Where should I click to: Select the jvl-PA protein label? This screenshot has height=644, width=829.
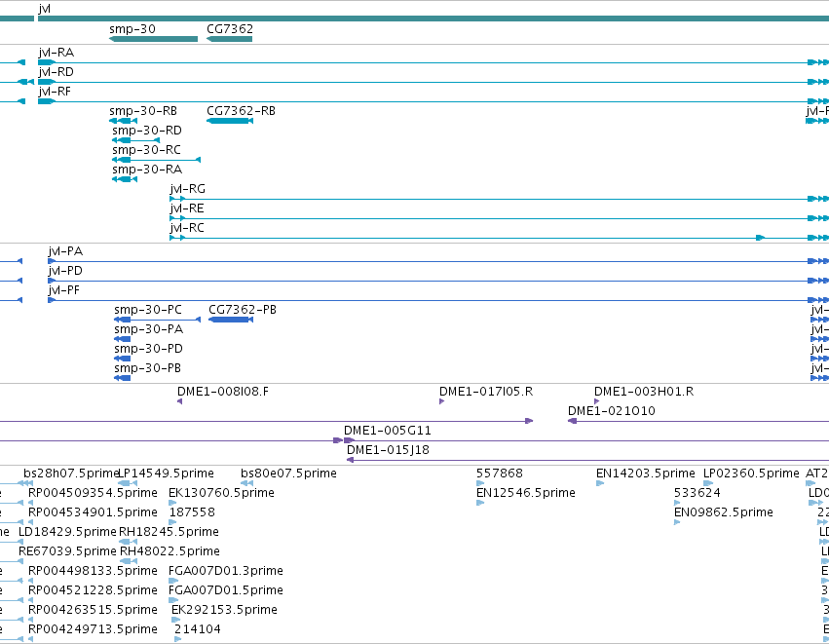(x=65, y=251)
